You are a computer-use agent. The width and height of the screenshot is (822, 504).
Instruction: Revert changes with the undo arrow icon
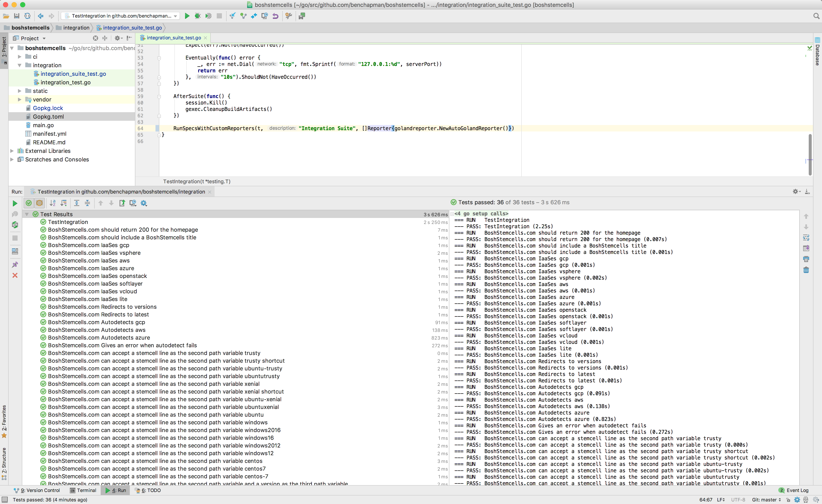click(x=275, y=16)
